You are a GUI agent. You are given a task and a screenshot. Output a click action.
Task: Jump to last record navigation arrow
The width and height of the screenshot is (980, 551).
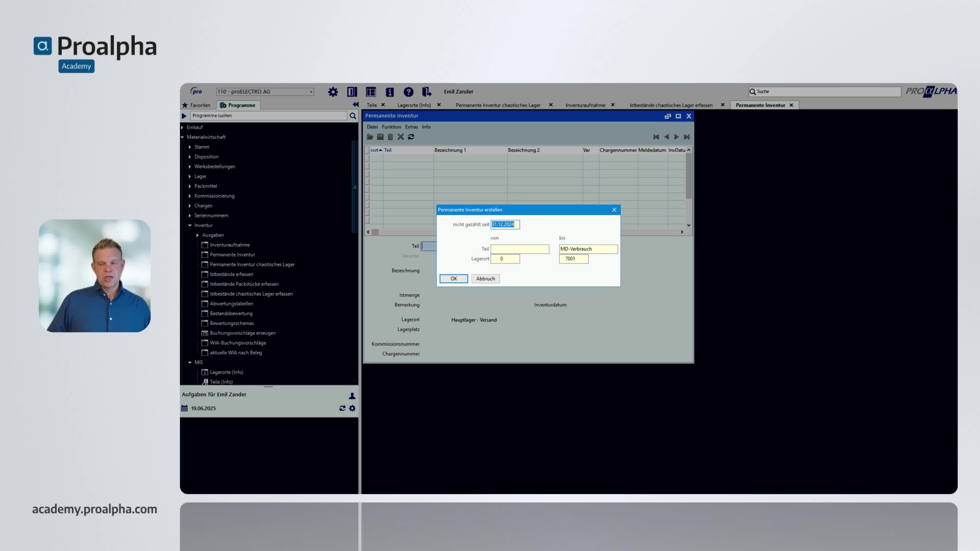click(687, 137)
